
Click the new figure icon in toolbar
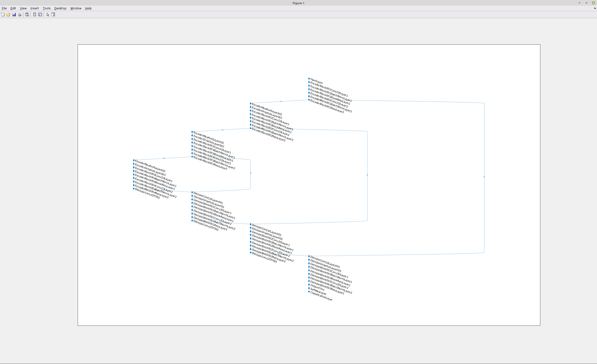coord(3,14)
